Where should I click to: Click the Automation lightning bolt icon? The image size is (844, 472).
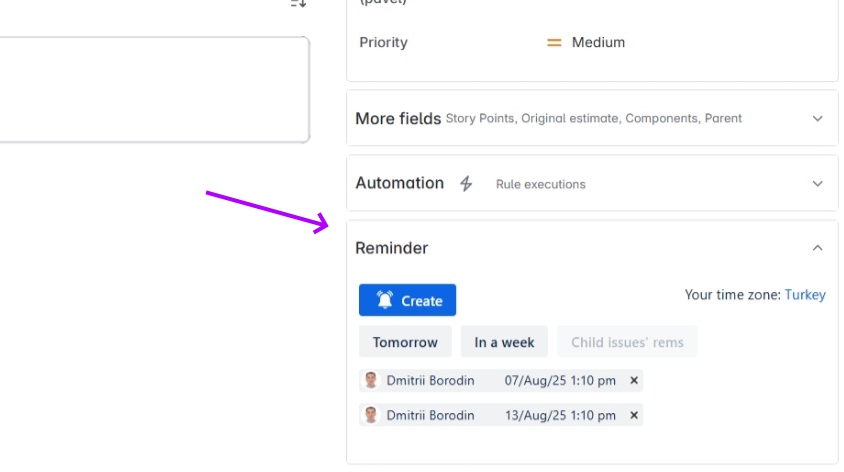466,184
